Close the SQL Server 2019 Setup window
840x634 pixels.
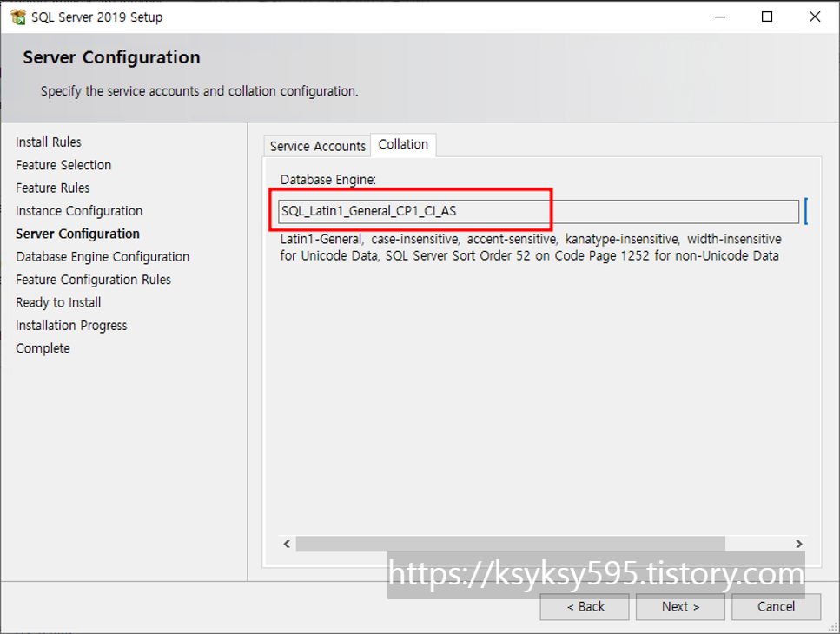pos(815,17)
